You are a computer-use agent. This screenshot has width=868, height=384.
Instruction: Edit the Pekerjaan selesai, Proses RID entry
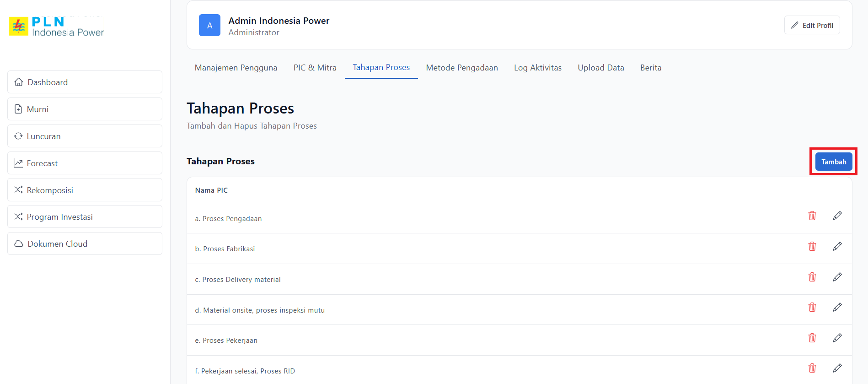coord(837,368)
